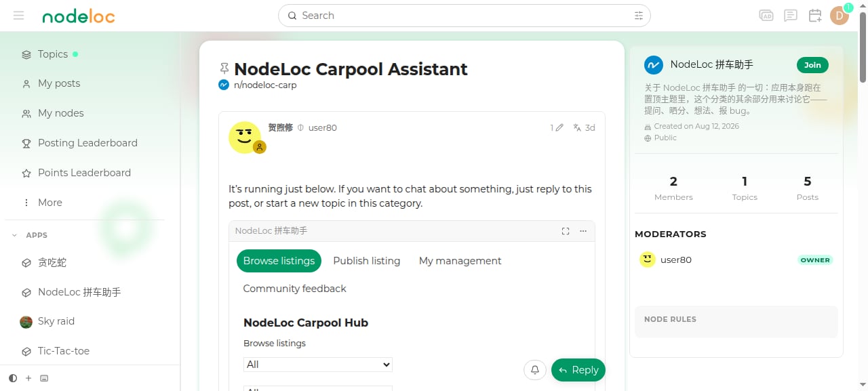Open the nodeloc logo home page
This screenshot has height=391, width=868.
(x=79, y=16)
